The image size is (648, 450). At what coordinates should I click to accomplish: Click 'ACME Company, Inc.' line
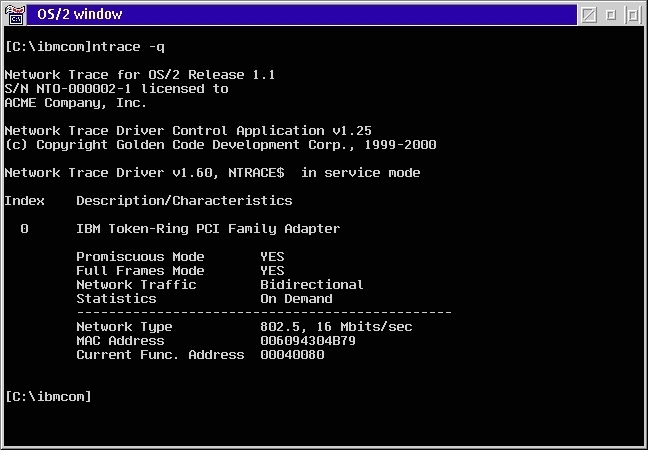click(x=76, y=103)
